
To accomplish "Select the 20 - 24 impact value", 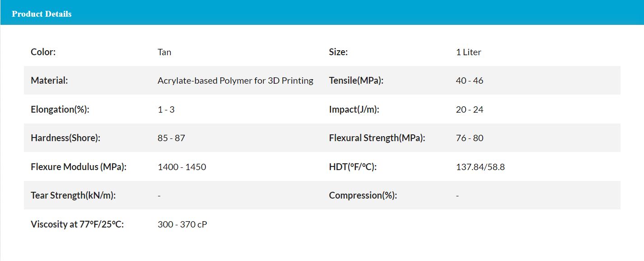I will [x=469, y=109].
